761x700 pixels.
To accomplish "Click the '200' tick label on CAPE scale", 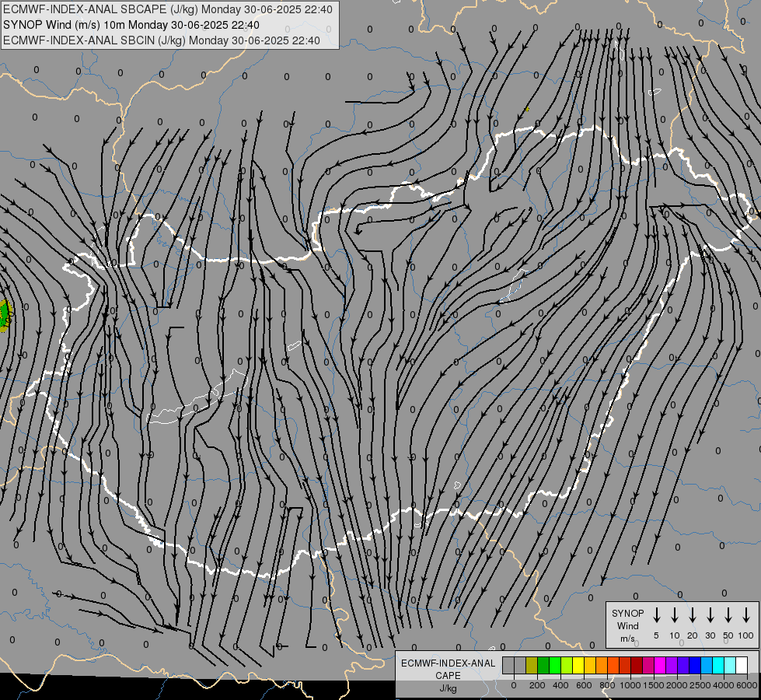I will pyautogui.click(x=537, y=685).
